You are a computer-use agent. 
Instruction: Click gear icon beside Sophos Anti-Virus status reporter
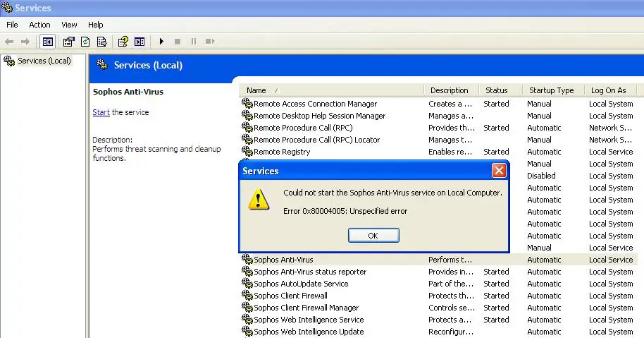point(247,271)
